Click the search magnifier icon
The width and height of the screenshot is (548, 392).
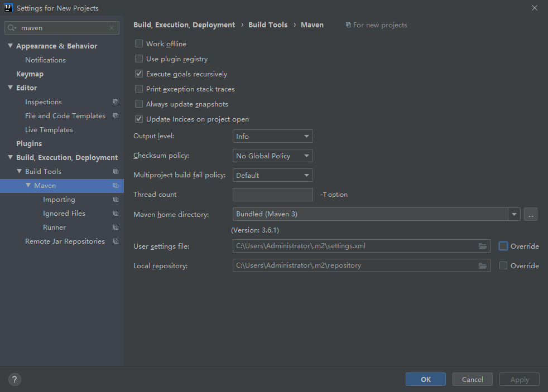[12, 28]
